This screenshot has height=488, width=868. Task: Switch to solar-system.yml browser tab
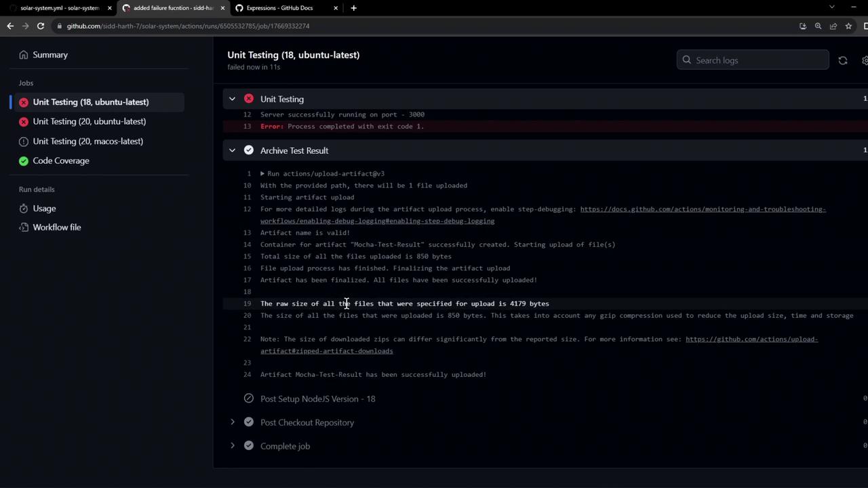(60, 8)
